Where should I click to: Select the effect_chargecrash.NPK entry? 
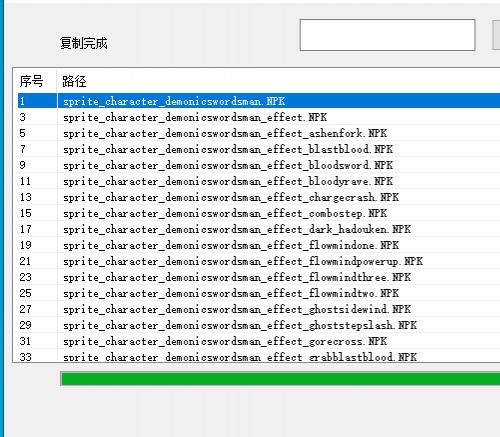[x=259, y=197]
